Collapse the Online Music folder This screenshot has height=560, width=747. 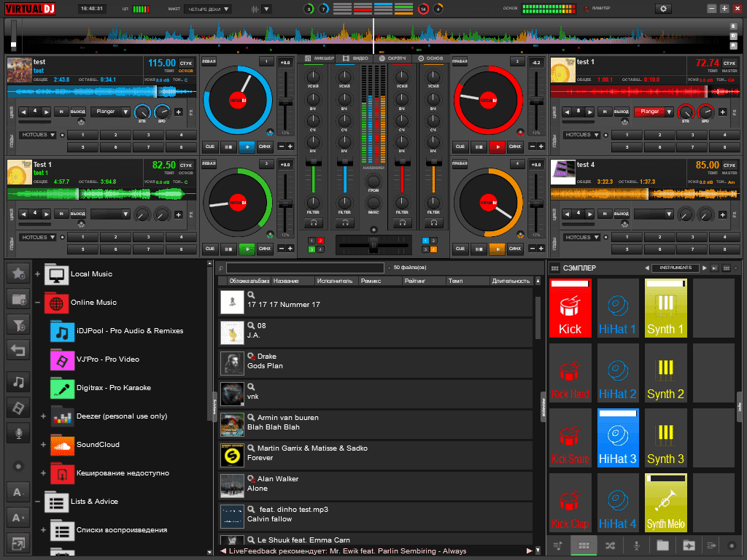pyautogui.click(x=38, y=303)
